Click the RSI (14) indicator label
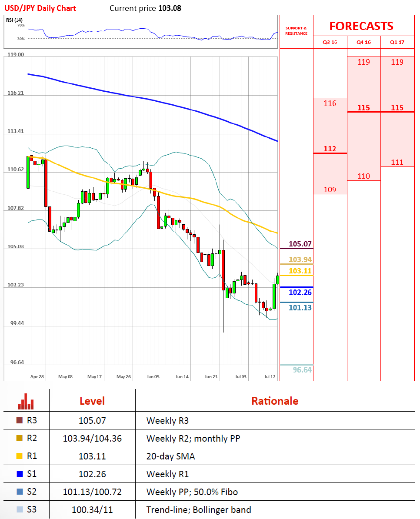Image resolution: width=420 pixels, height=519 pixels. [14, 20]
